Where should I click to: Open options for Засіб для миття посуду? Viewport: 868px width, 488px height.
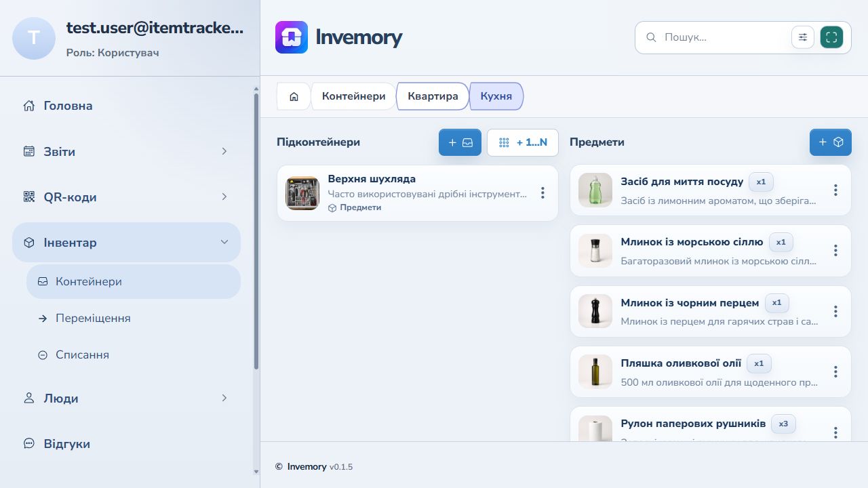point(835,190)
